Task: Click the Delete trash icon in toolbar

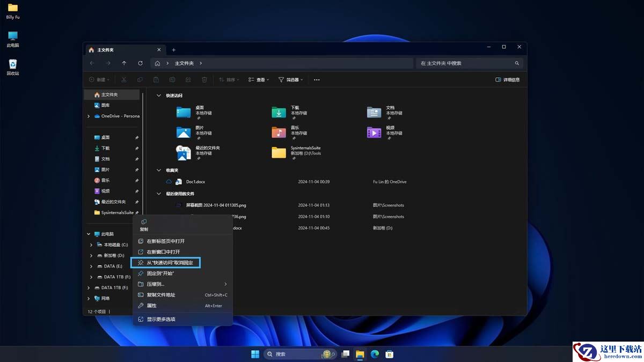Action: point(204,80)
